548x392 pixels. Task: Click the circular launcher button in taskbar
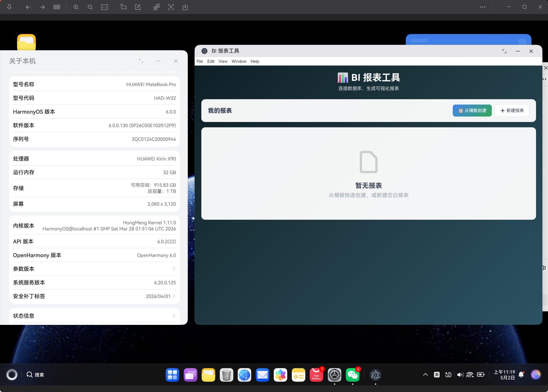coord(12,375)
